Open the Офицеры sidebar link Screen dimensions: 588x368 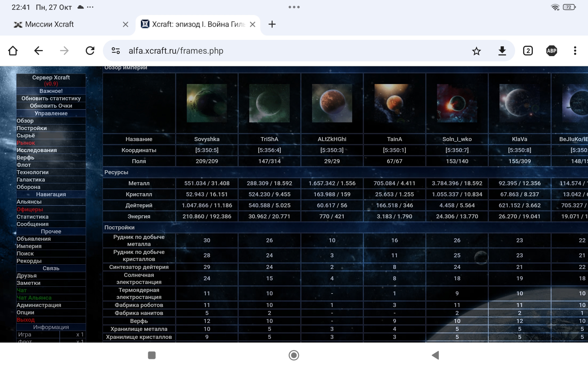coord(30,209)
